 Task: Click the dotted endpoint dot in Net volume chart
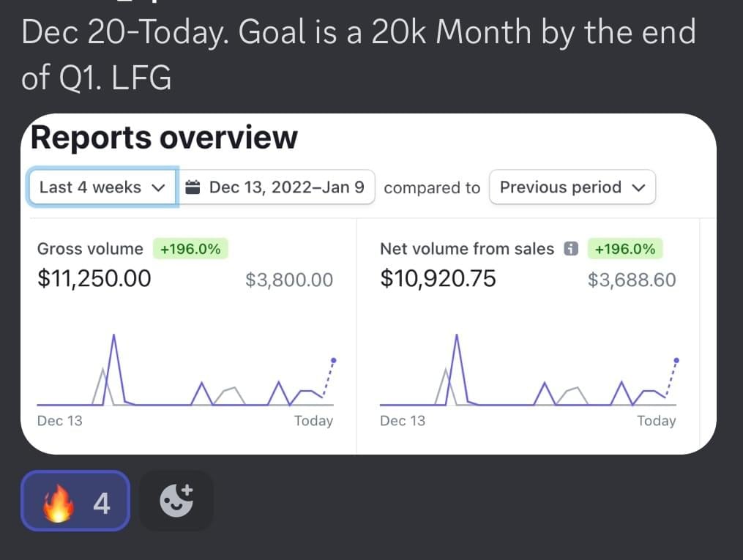point(676,360)
